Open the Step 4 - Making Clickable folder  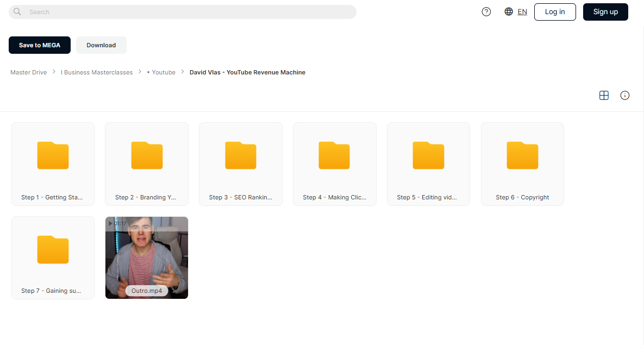pos(335,164)
